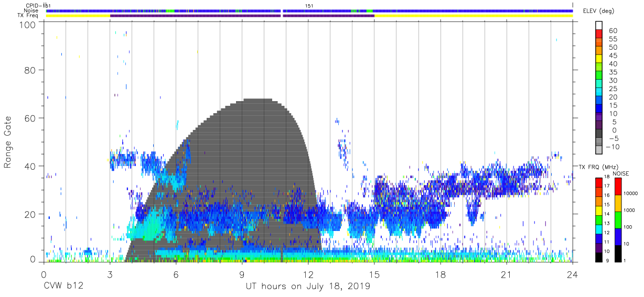Screen dimensions: 644x297
Task: Select the 21 tick on UT hours axis
Action: (507, 275)
